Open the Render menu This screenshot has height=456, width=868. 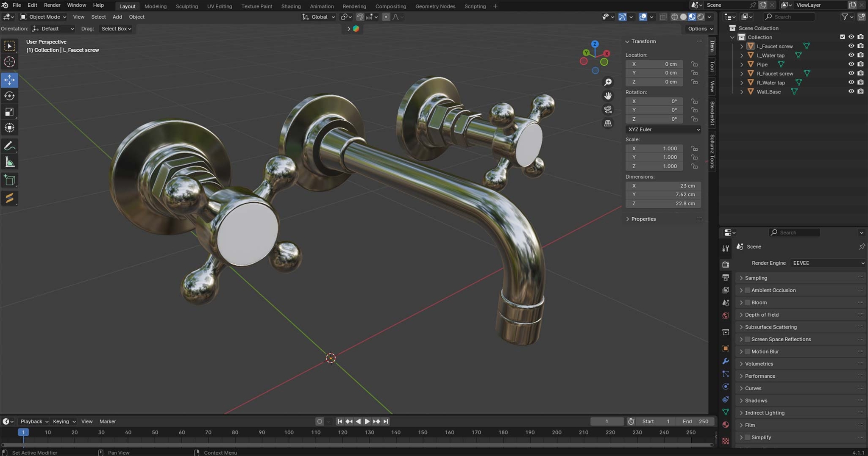[x=52, y=5]
